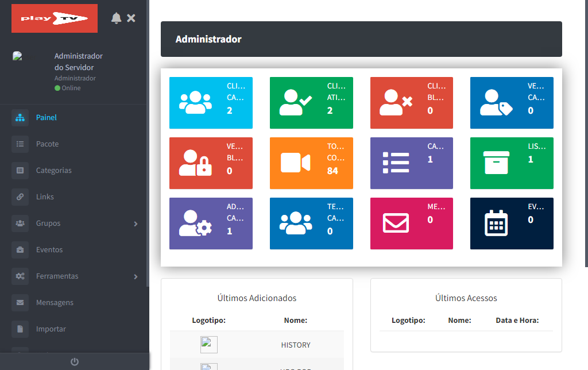The height and width of the screenshot is (370, 588).
Task: Click the orange video camera tile icon
Action: point(295,163)
